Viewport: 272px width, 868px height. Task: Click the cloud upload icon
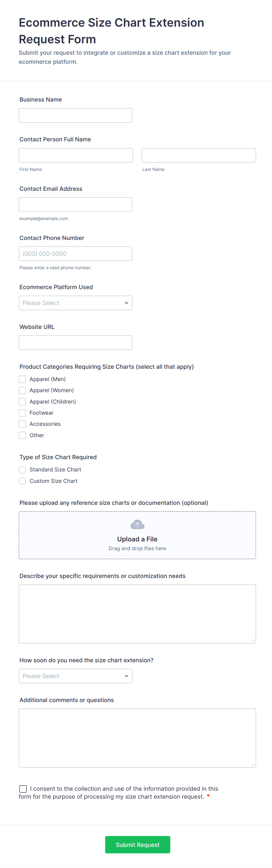pos(137,524)
